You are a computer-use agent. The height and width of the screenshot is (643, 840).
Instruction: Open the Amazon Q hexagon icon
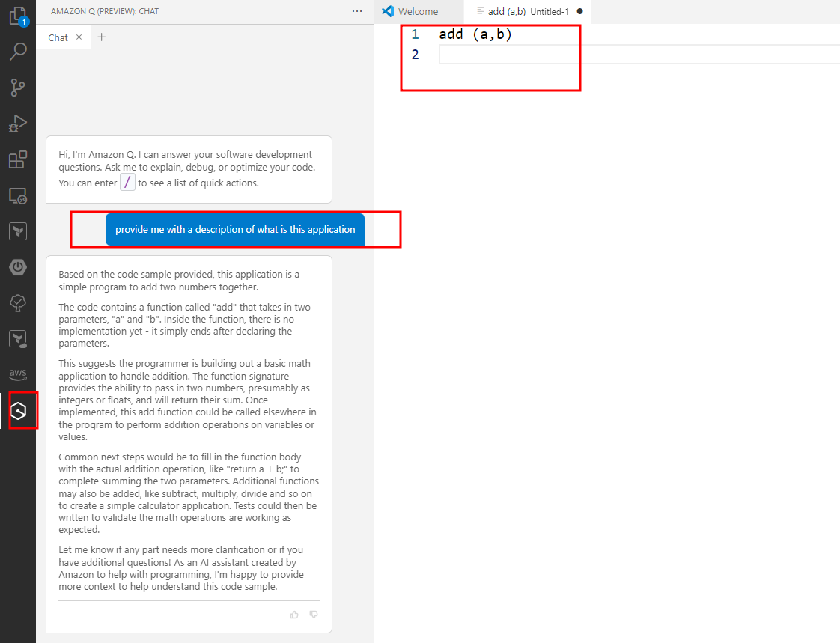(18, 411)
